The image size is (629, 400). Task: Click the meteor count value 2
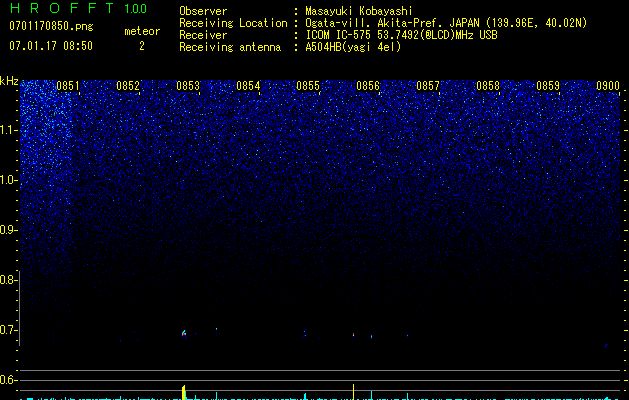coord(142,46)
